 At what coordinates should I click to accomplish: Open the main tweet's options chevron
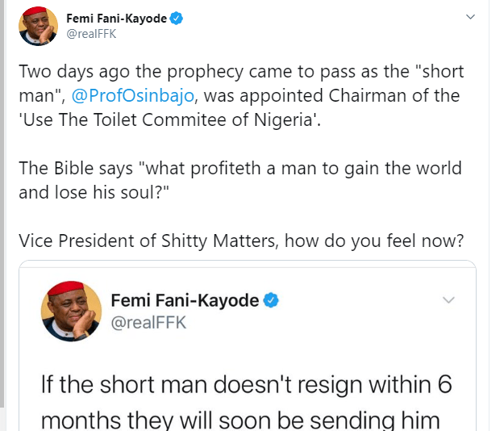tap(470, 17)
